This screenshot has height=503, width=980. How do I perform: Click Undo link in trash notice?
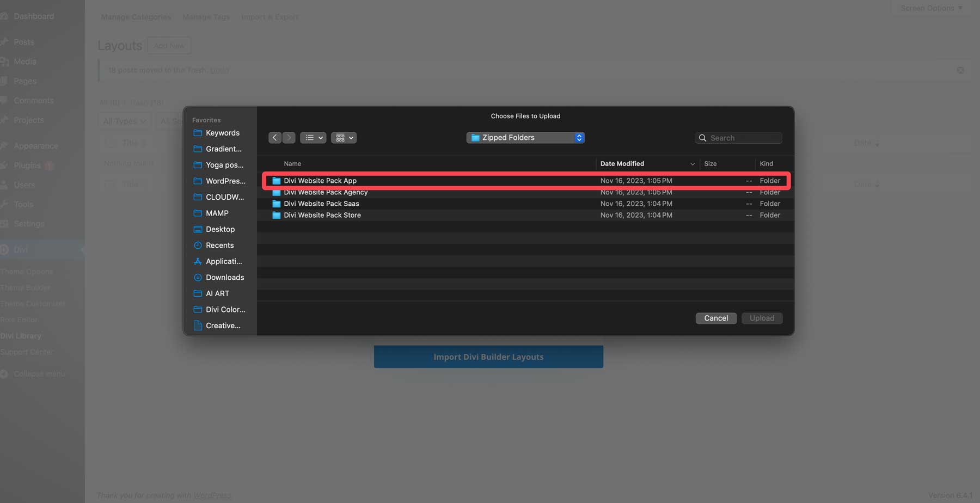219,70
